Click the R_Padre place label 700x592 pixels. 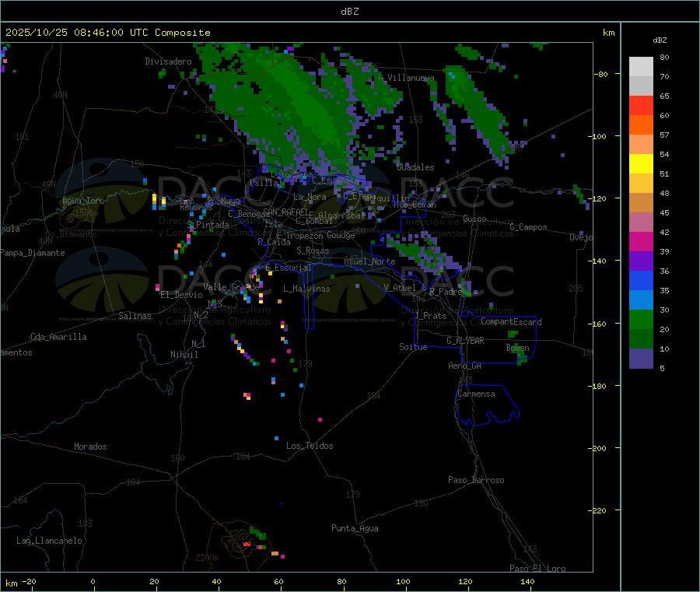[x=446, y=292]
